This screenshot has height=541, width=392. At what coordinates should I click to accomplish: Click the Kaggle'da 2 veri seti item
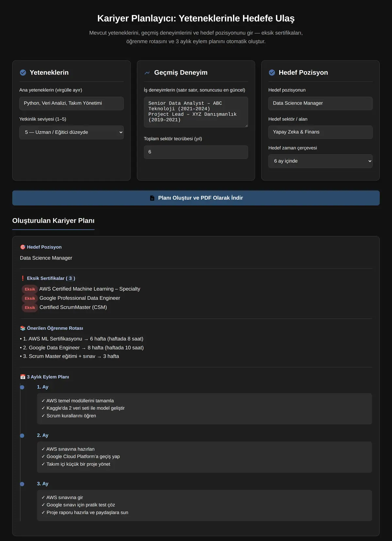[x=83, y=408]
